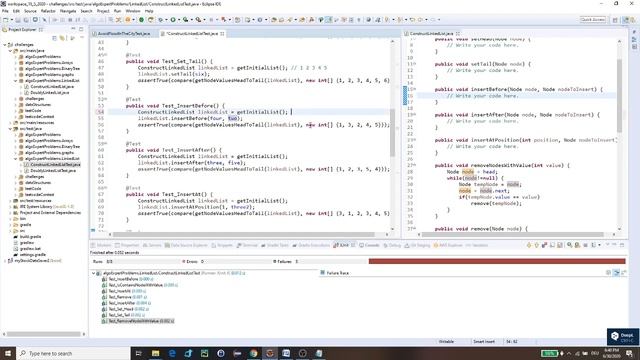This screenshot has height=360, width=640.
Task: Open the File menu
Action: pos(5,11)
